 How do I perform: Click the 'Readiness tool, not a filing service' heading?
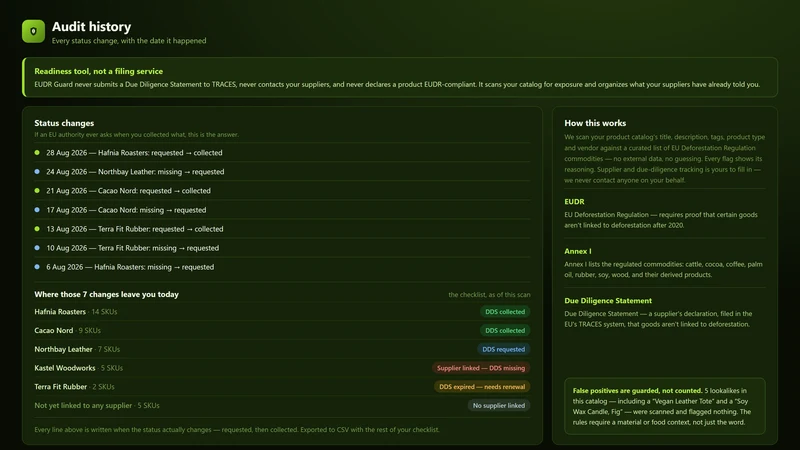pyautogui.click(x=98, y=71)
